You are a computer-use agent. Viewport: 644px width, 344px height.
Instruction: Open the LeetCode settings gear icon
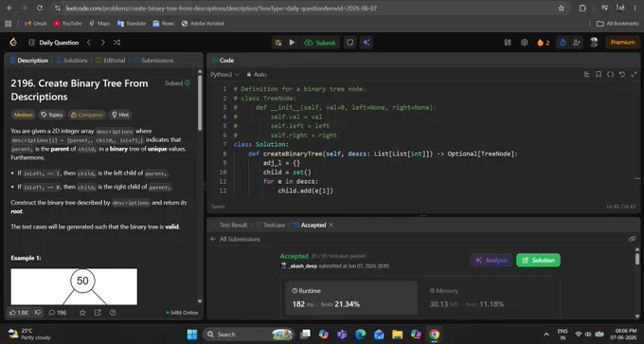coord(524,43)
